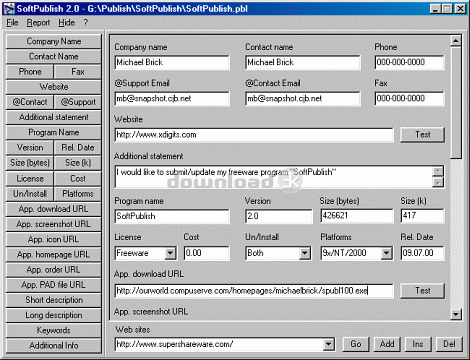The height and width of the screenshot is (360, 470).
Task: Click the App. homepage URL sidebar button
Action: [x=54, y=255]
